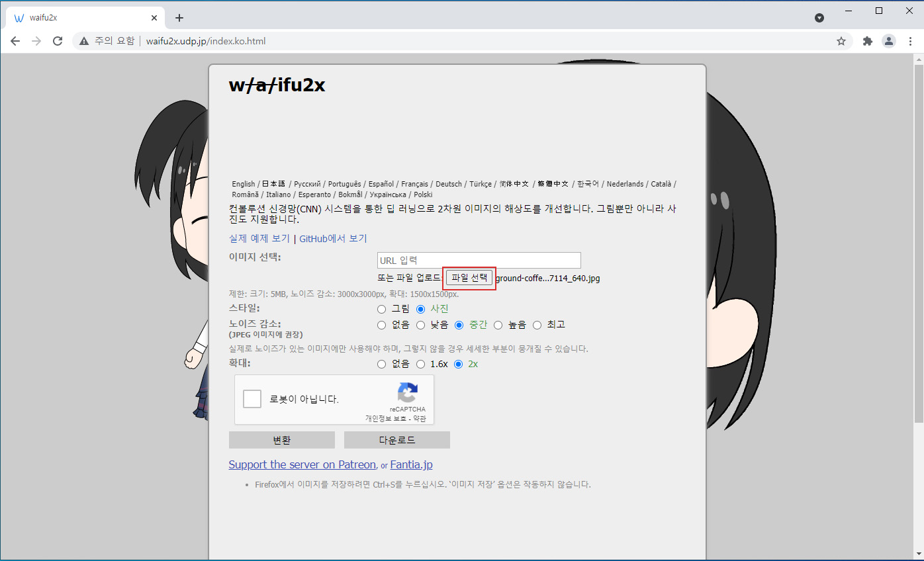Open the 실제 예제 보기 link
This screenshot has width=924, height=561.
[x=259, y=239]
